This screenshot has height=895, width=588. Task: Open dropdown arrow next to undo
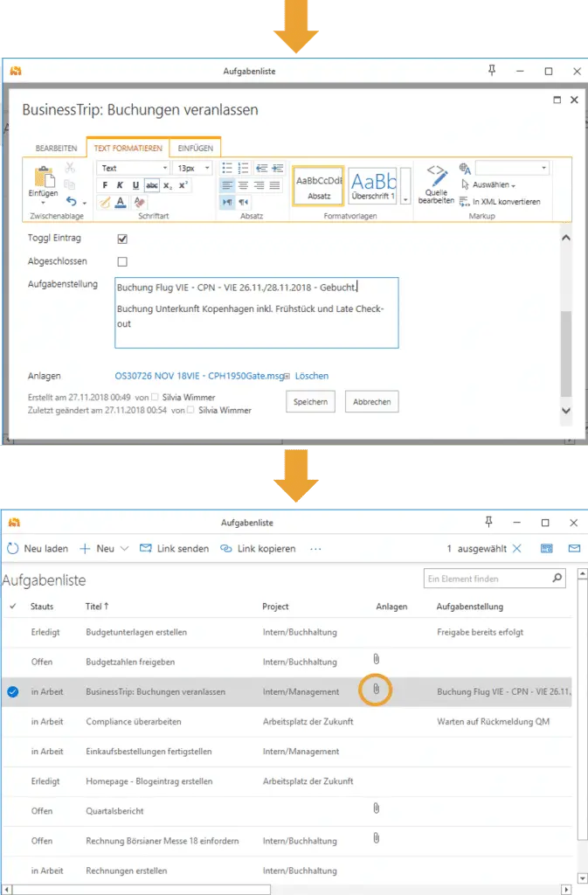(85, 203)
